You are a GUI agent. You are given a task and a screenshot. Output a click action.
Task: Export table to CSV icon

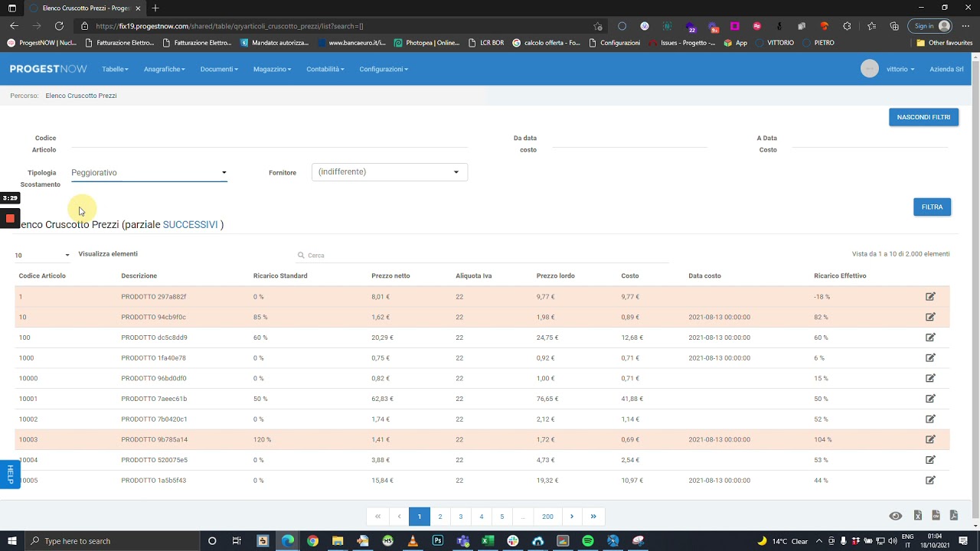(x=936, y=516)
